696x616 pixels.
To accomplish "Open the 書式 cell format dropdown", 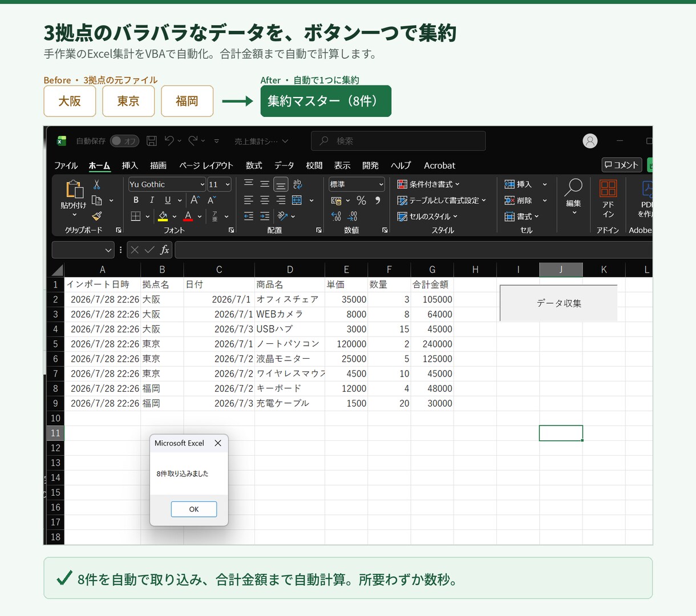I will click(x=521, y=216).
